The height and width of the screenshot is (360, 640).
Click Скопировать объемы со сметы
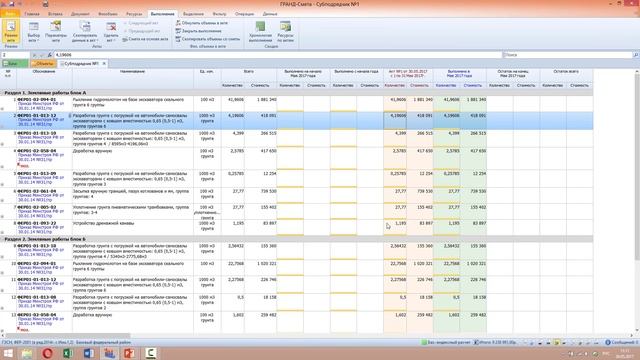pos(208,39)
